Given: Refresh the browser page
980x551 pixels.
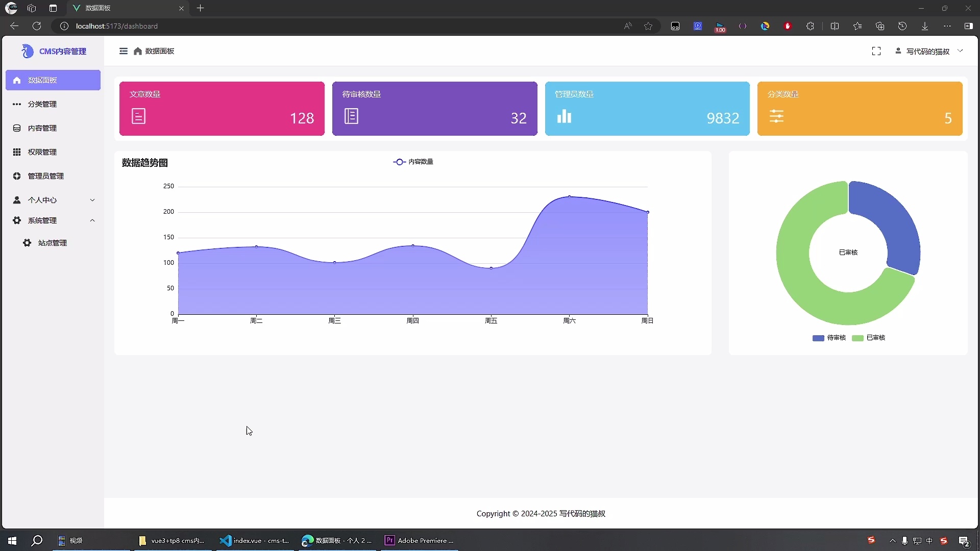Looking at the screenshot, I should click(x=37, y=26).
